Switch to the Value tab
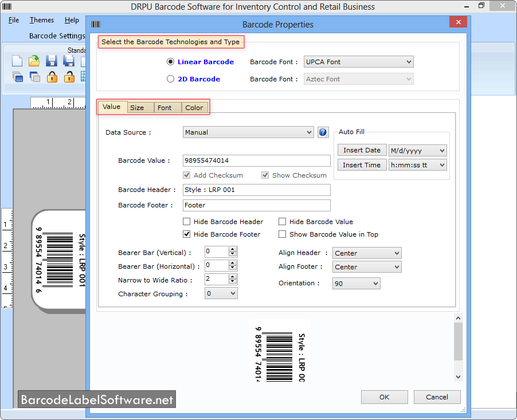 [x=111, y=107]
